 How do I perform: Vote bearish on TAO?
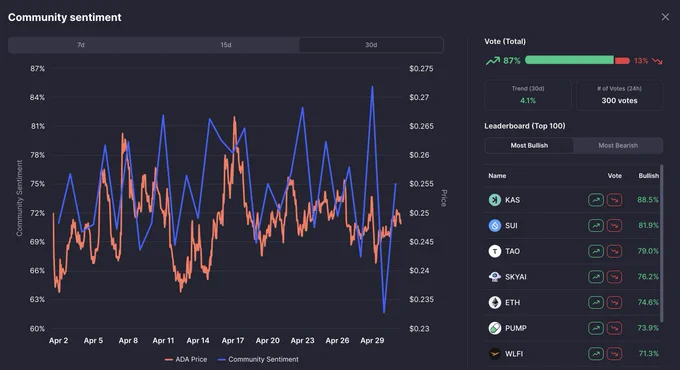(614, 251)
